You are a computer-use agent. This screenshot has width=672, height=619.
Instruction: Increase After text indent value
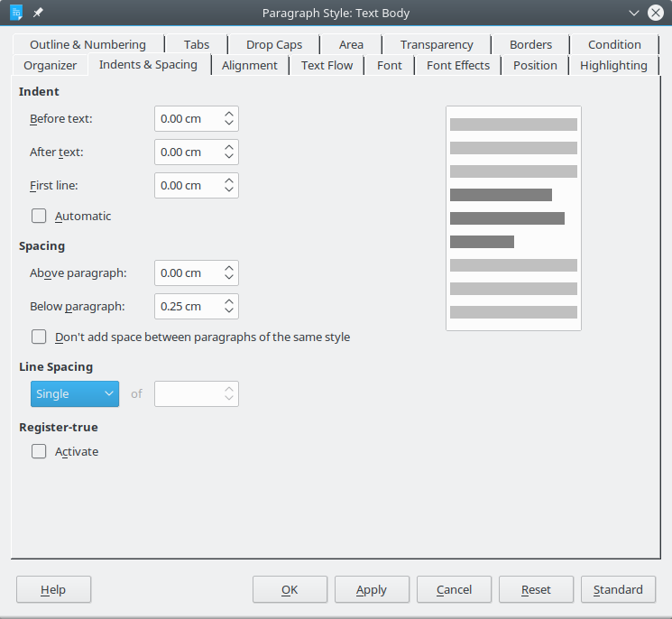[229, 147]
